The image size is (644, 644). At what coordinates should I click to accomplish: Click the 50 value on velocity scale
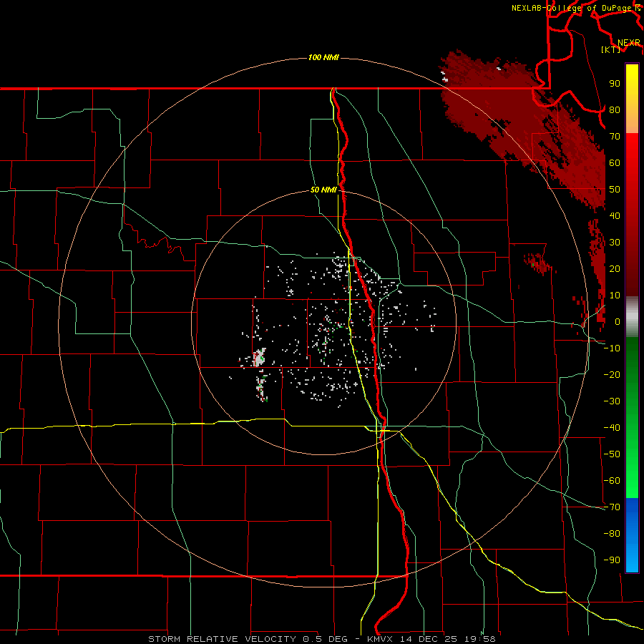tap(615, 190)
